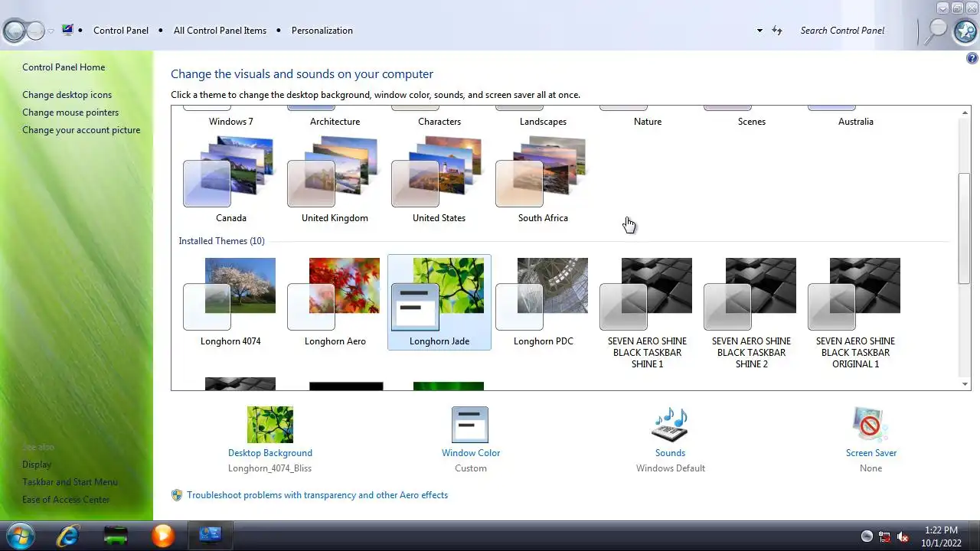Pick Seven Aero Shine Black Taskbar Shine 2
Image resolution: width=980 pixels, height=551 pixels.
click(x=751, y=314)
